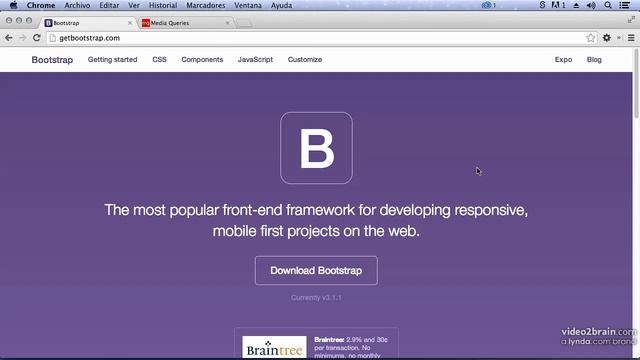Open the gear extension icon in toolbar
This screenshot has width=640, height=360.
tap(607, 38)
